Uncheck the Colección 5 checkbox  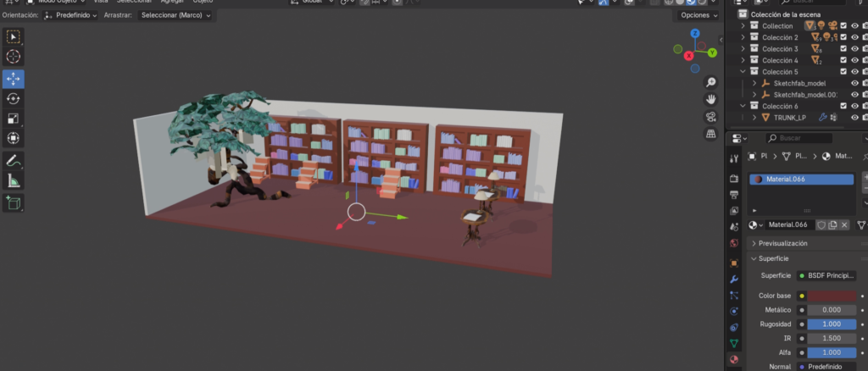click(x=843, y=71)
